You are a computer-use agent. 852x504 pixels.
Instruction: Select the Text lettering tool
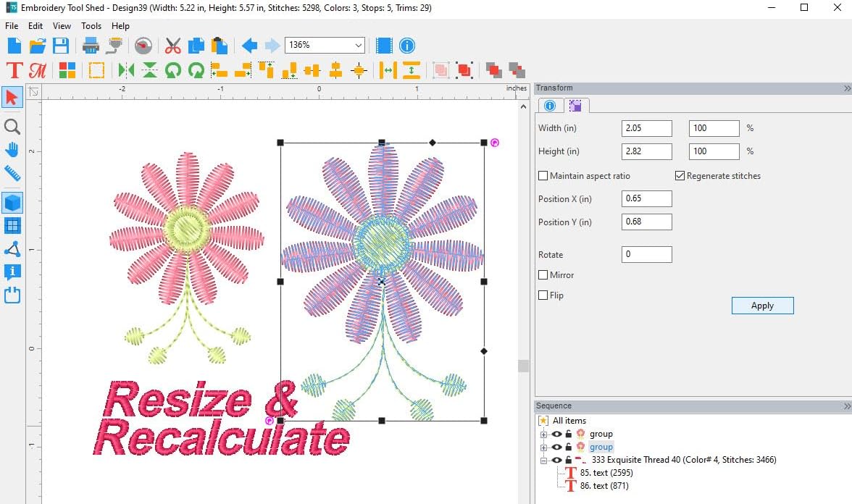[14, 70]
